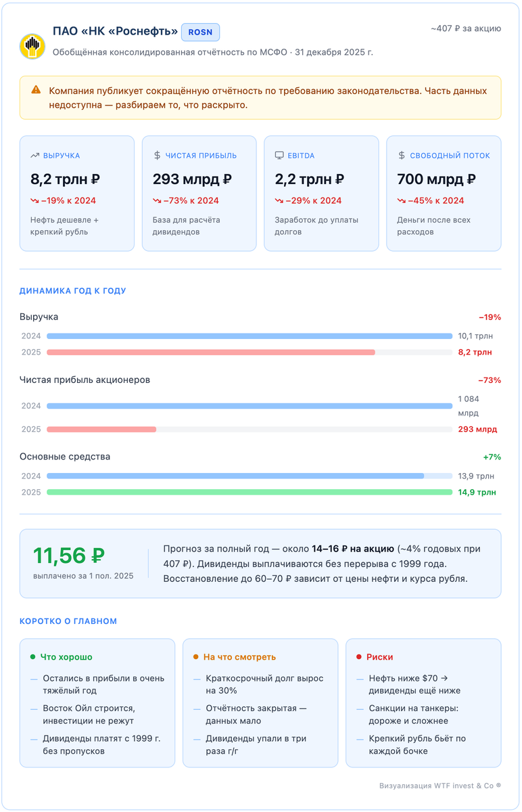The image size is (522, 812).
Task: Click the МСФО report date subtitle
Action: click(x=213, y=51)
